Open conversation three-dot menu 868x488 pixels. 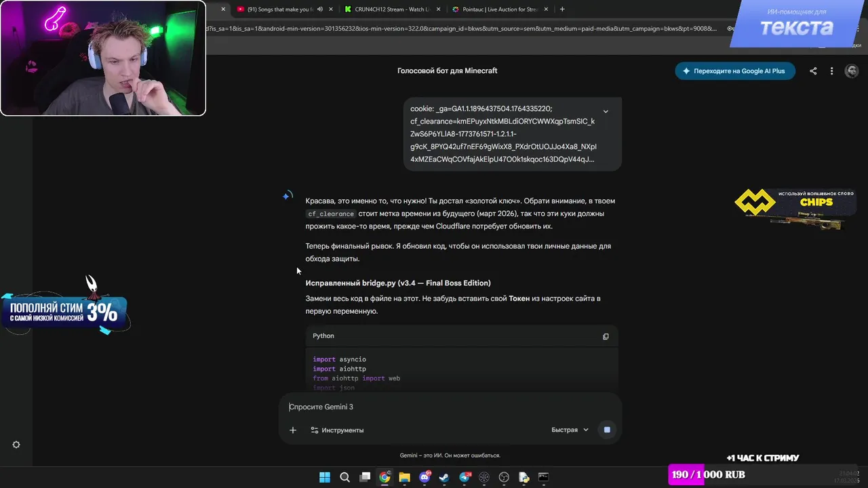tap(831, 71)
